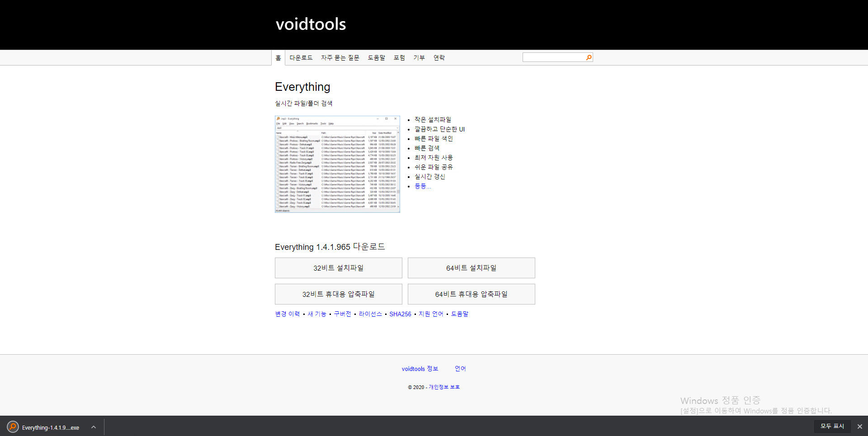Click the Everything-1.4.1.9....exe file name
This screenshot has height=436, width=868.
51,427
